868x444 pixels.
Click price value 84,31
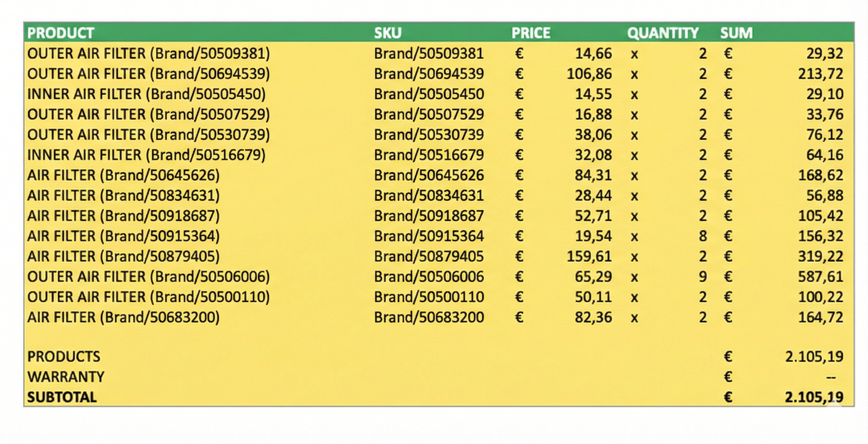[x=593, y=175]
